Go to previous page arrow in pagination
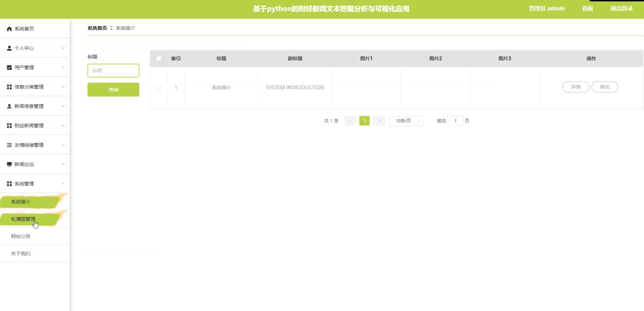 [350, 121]
